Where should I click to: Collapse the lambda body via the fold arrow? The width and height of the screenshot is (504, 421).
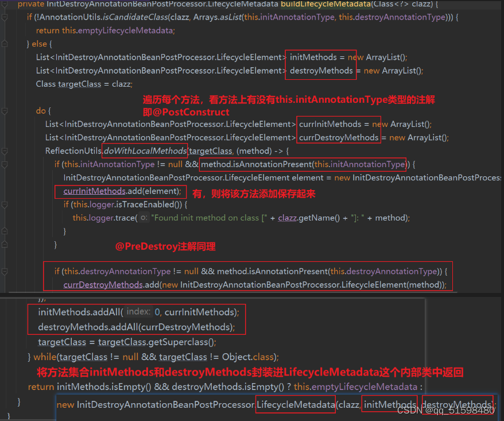click(x=3, y=150)
